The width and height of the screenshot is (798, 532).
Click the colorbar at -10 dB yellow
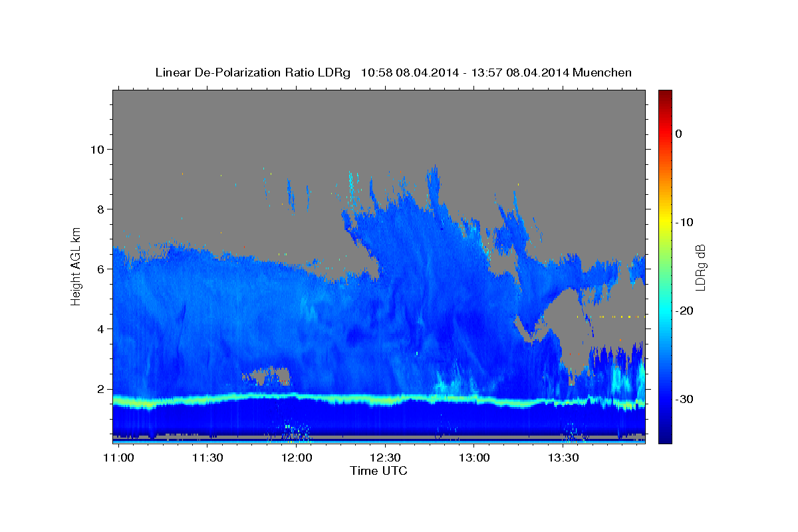click(665, 222)
